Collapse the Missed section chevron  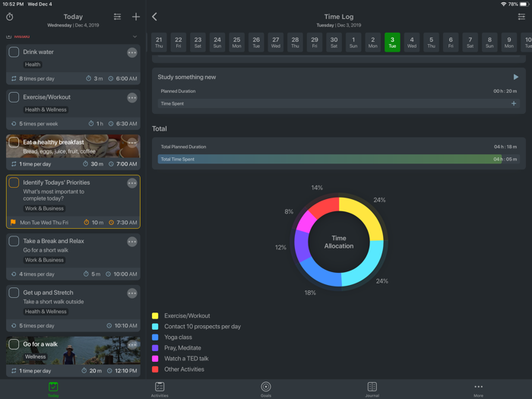click(x=135, y=36)
